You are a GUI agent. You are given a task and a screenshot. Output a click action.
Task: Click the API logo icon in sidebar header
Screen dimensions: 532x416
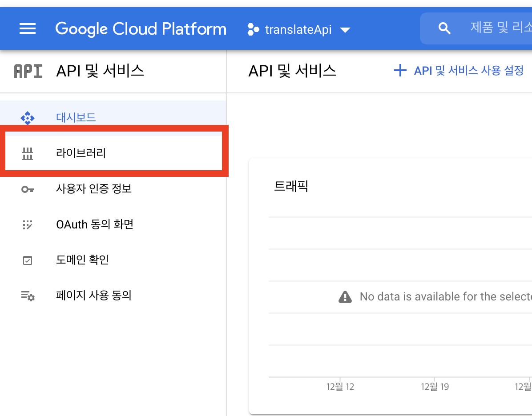coord(28,71)
